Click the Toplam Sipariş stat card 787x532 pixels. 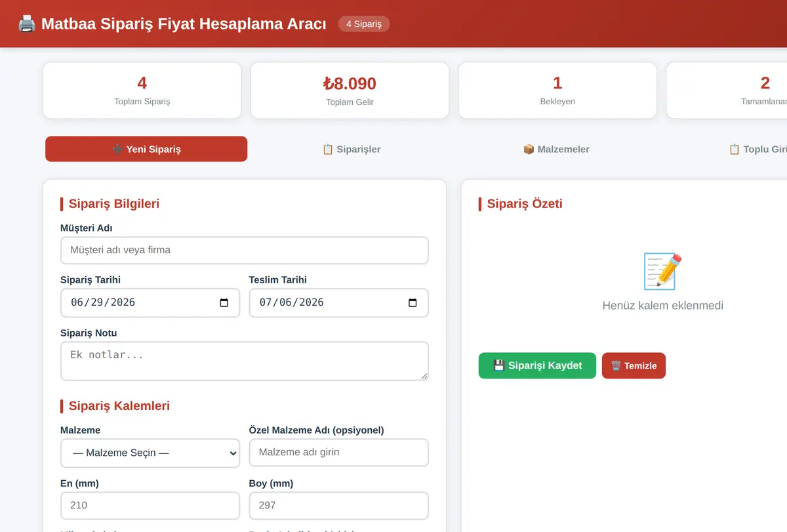pyautogui.click(x=142, y=91)
